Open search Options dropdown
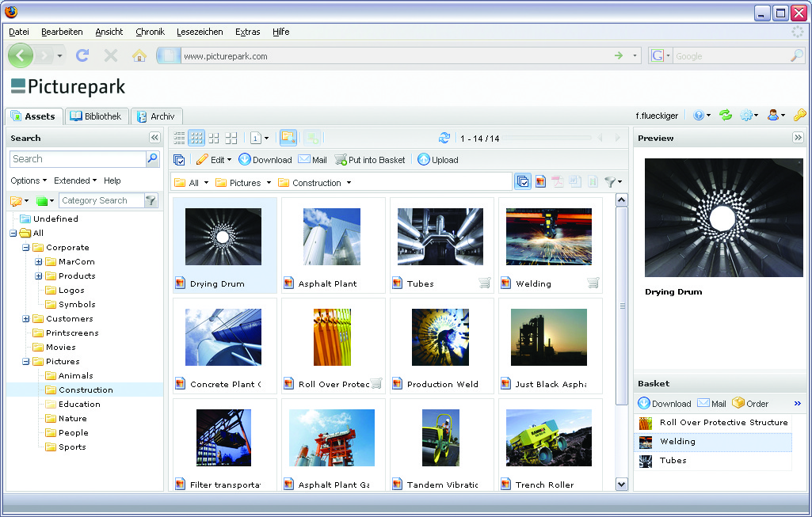Screen dimensions: 812x517 (29, 181)
